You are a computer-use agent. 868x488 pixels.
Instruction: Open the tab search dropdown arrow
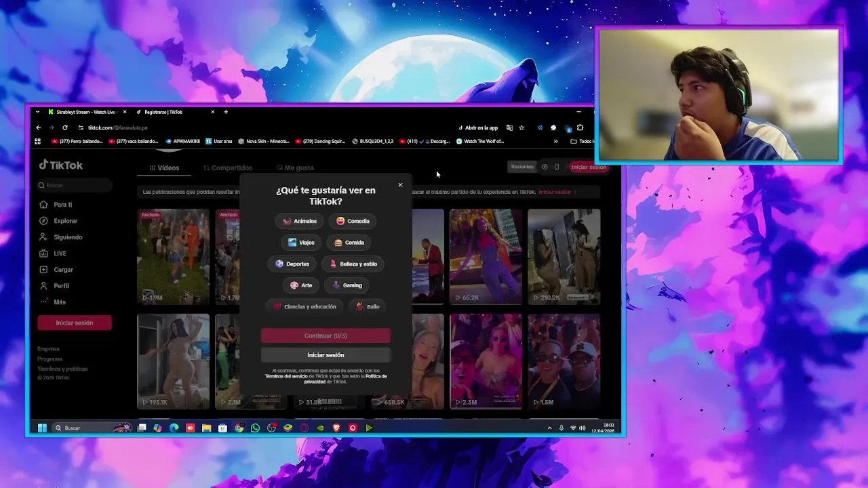click(37, 112)
